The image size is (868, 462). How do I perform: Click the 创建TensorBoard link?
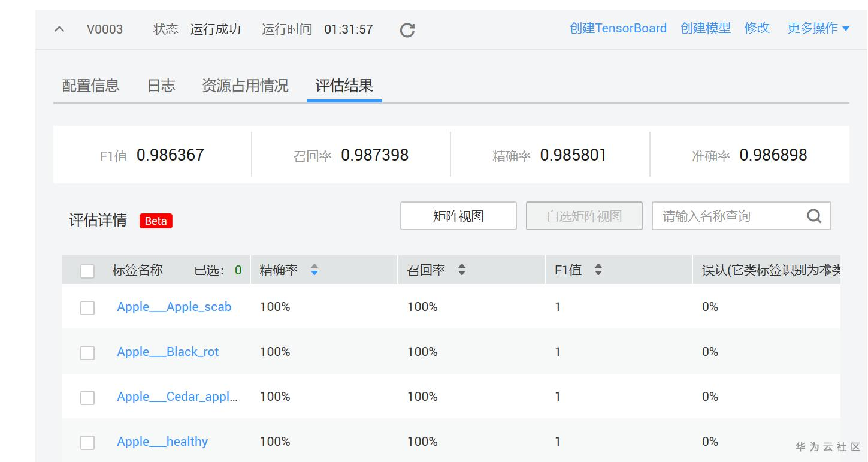[618, 28]
